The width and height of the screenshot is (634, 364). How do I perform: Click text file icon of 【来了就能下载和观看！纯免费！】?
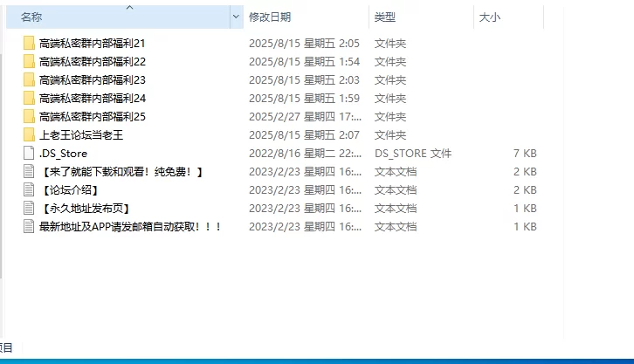[29, 172]
